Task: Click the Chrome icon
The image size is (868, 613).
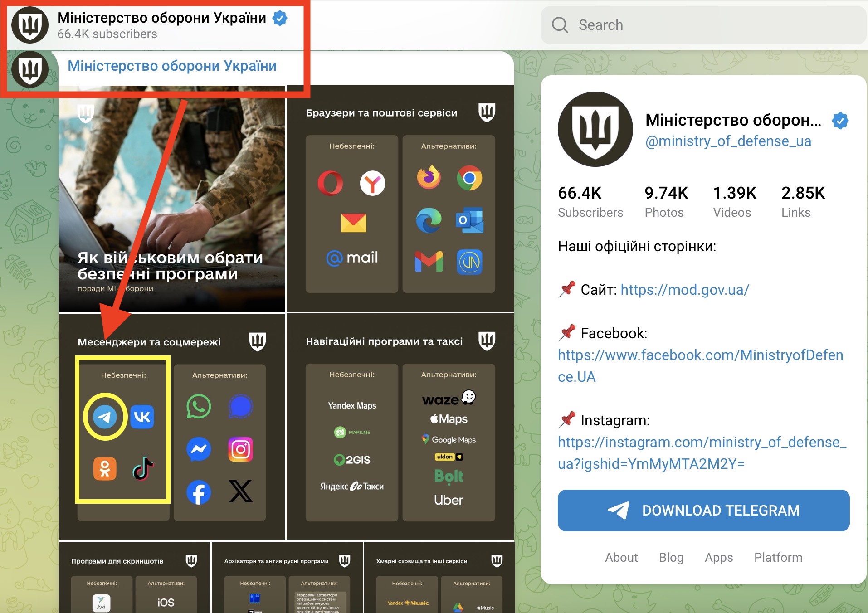Action: (469, 178)
